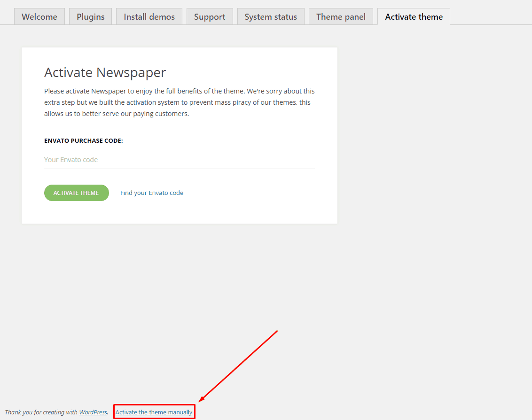Click the green ACTIVATE THEME button

(x=76, y=193)
